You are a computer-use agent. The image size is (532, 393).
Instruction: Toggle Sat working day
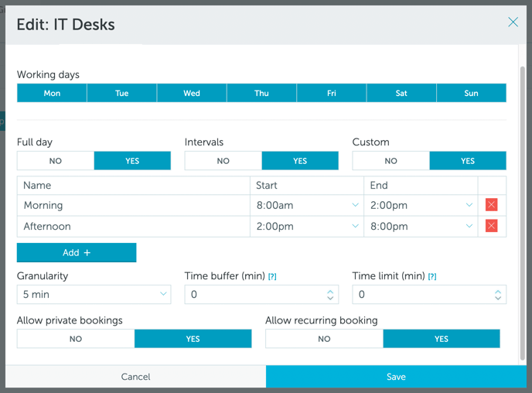pyautogui.click(x=401, y=93)
